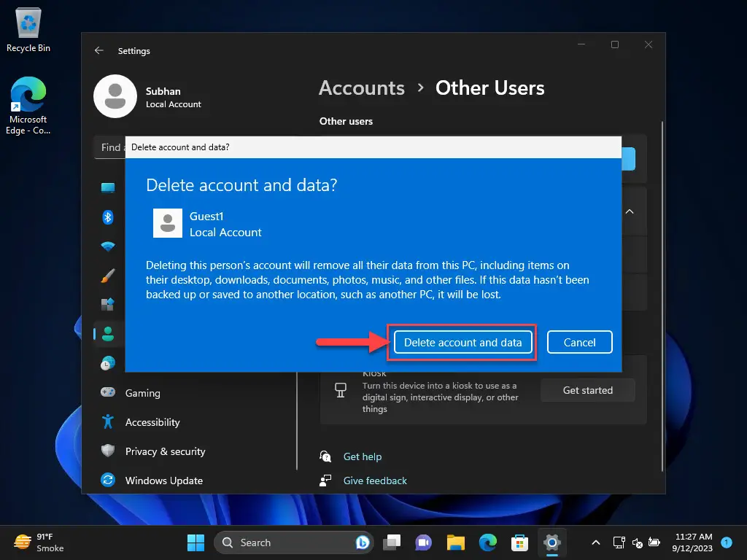Confirm with Delete account and data

click(462, 342)
